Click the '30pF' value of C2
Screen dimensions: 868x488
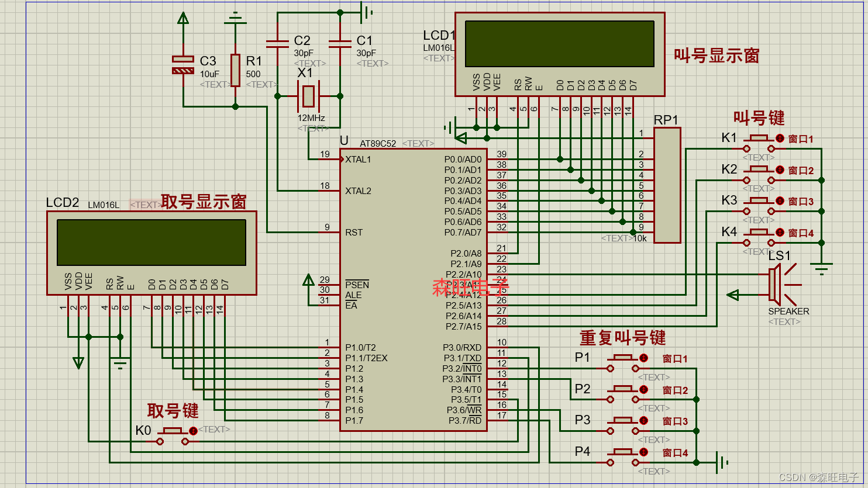[x=304, y=53]
